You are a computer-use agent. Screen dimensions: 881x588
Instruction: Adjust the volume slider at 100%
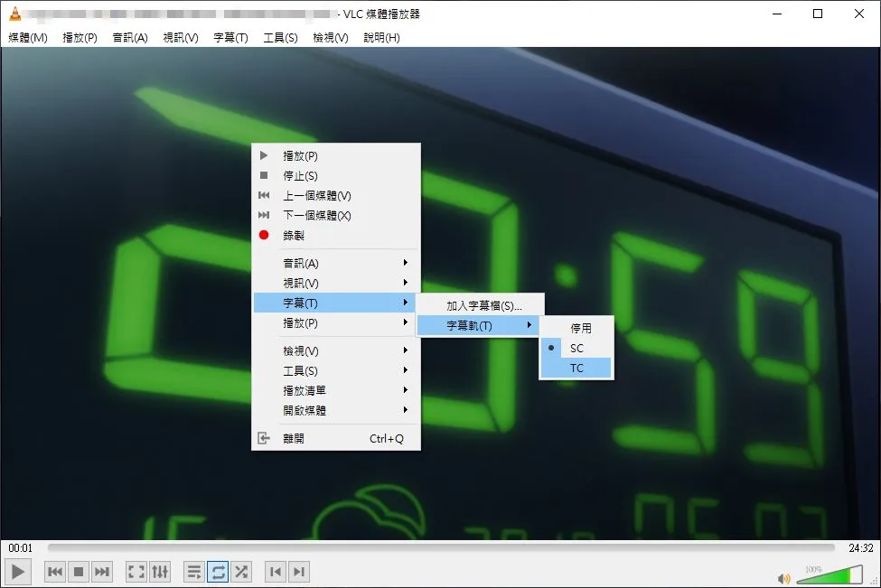[829, 575]
